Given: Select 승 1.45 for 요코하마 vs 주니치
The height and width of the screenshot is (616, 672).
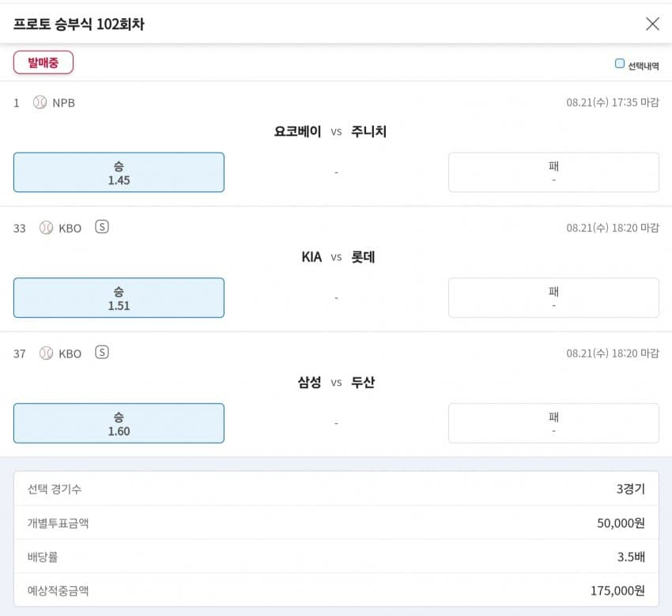Looking at the screenshot, I should 119,172.
